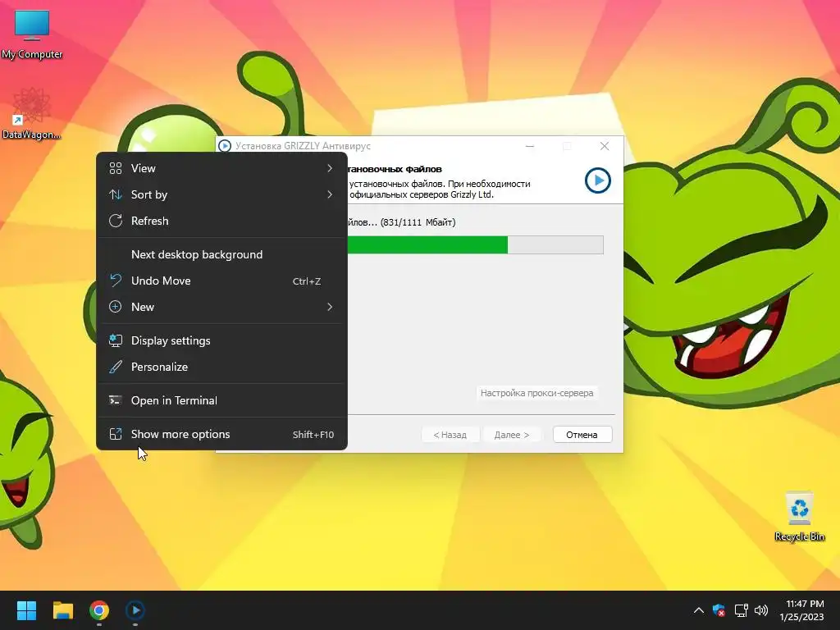Minimize the GRIZZLY installer window

coord(530,146)
